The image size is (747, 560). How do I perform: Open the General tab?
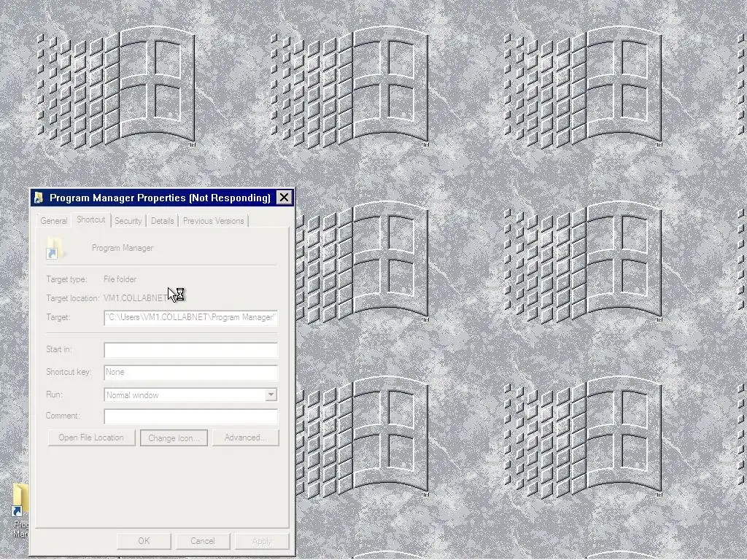tap(53, 221)
